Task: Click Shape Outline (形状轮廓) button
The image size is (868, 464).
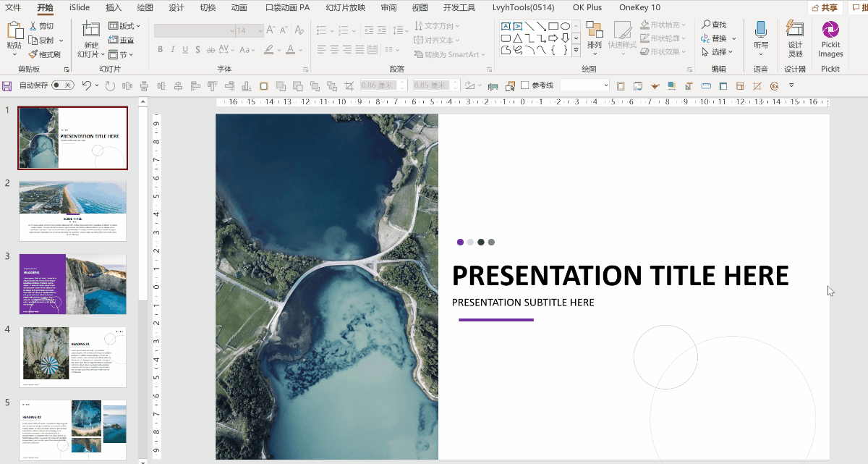Action: [x=664, y=38]
